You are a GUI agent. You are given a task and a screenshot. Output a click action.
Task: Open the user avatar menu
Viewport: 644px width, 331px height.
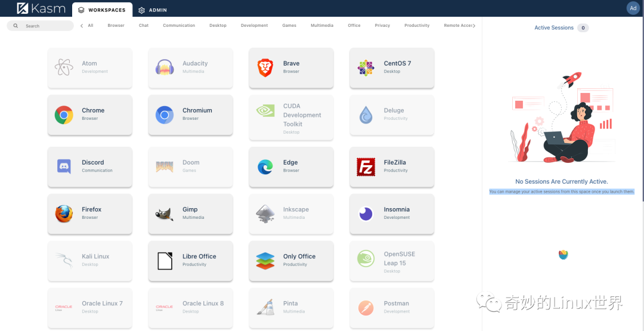[633, 8]
